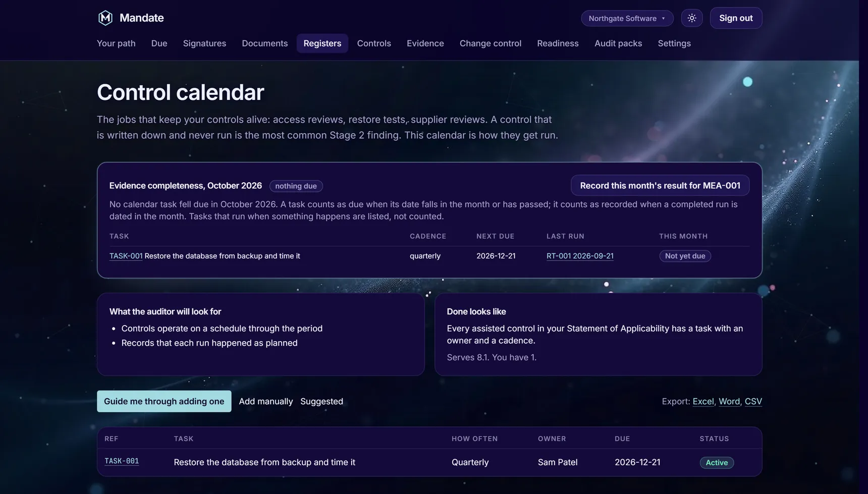This screenshot has height=494, width=868.
Task: Click the Add manually button
Action: (x=266, y=401)
